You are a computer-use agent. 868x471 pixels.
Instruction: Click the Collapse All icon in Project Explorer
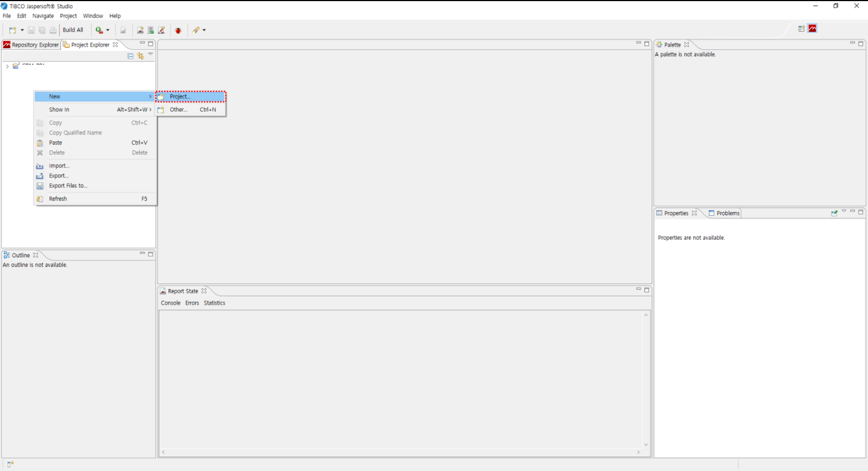point(131,56)
